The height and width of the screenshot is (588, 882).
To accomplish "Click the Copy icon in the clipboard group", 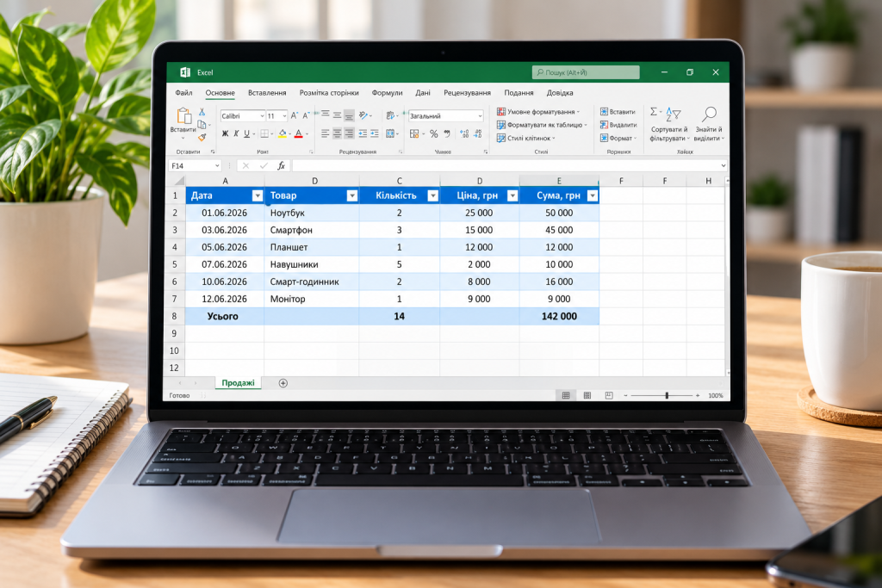I will tap(202, 124).
